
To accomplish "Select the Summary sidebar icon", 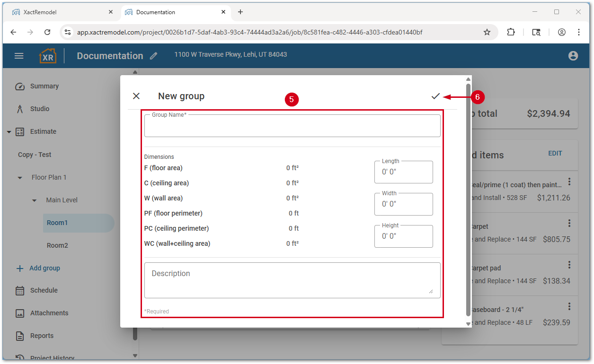I will click(20, 86).
